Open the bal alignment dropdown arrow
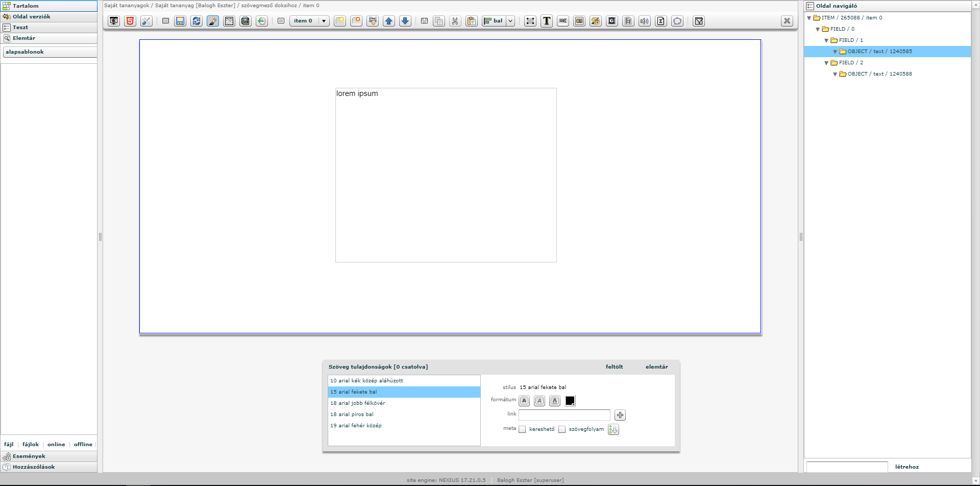Screen dimensions: 980x486 (x=510, y=21)
